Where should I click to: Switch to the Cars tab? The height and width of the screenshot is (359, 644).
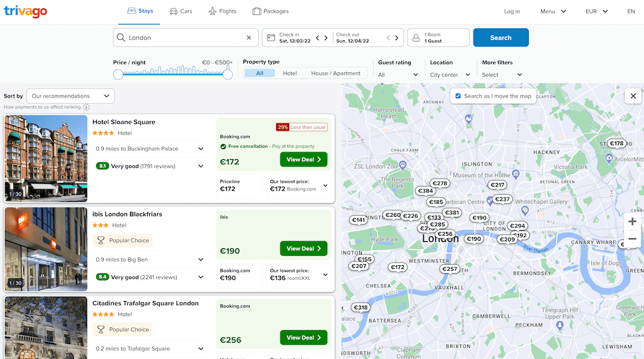180,11
